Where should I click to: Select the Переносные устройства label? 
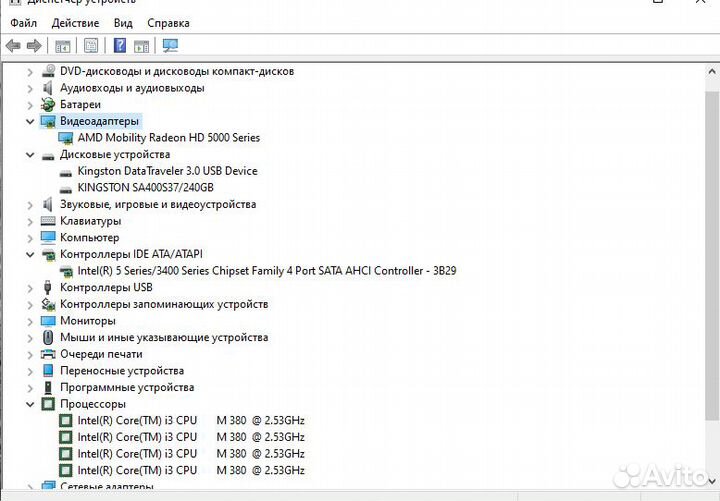tap(122, 371)
